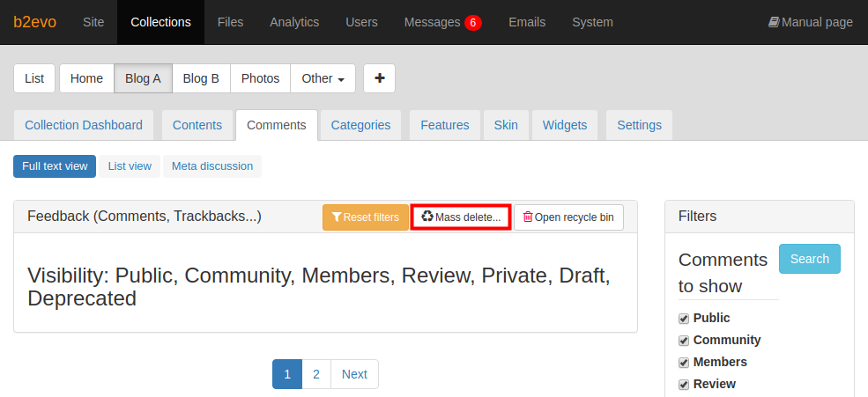The width and height of the screenshot is (868, 397).
Task: Toggle the Community comments checkbox
Action: coord(684,341)
